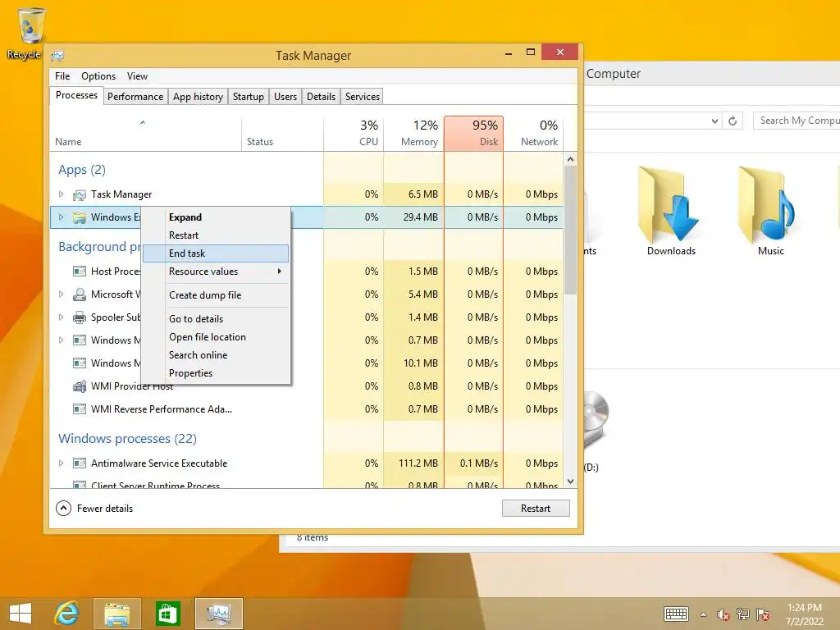
Task: Sort by the Disk column header
Action: pyautogui.click(x=473, y=133)
